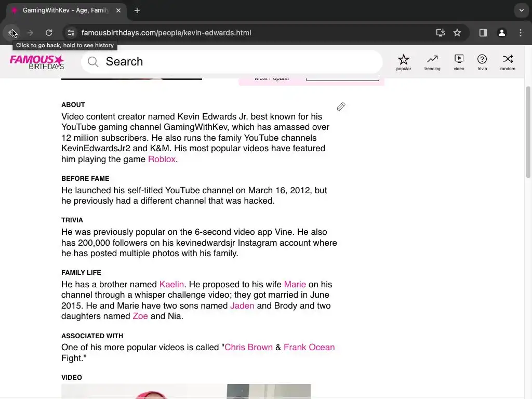
Task: Click the Famous Birthdays logo
Action: [x=37, y=62]
